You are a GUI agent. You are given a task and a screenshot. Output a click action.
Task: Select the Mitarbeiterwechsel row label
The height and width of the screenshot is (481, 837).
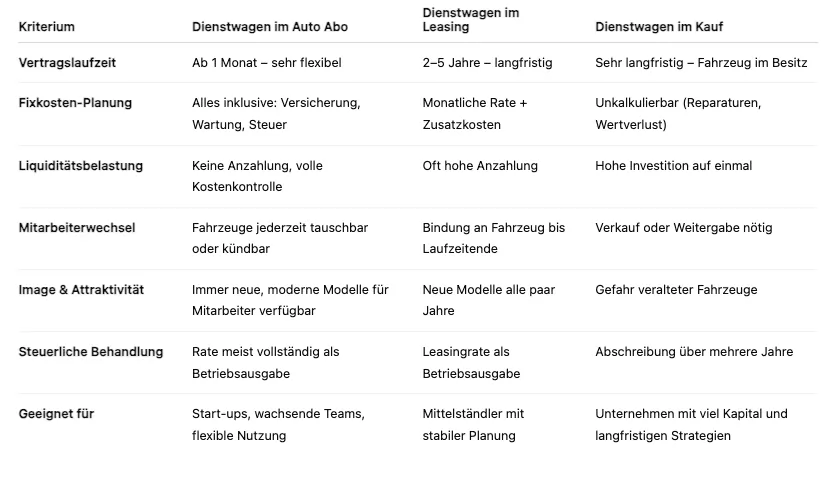click(76, 228)
